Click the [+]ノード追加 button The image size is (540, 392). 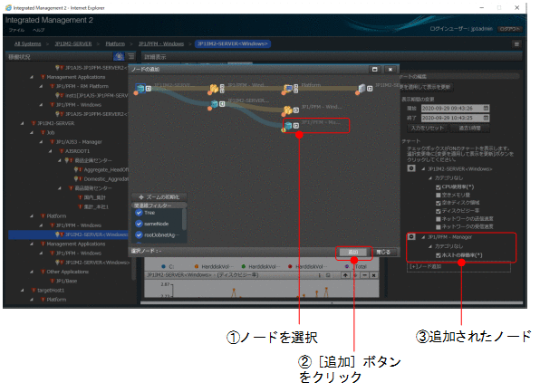coord(458,267)
